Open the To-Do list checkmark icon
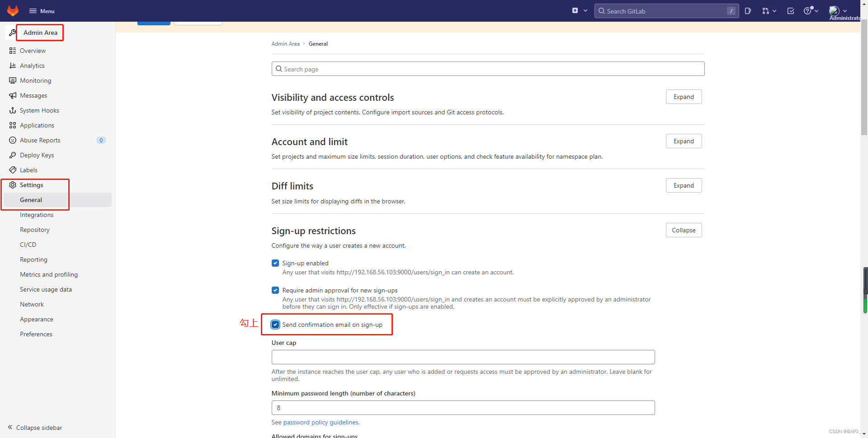The width and height of the screenshot is (868, 438). [x=791, y=11]
